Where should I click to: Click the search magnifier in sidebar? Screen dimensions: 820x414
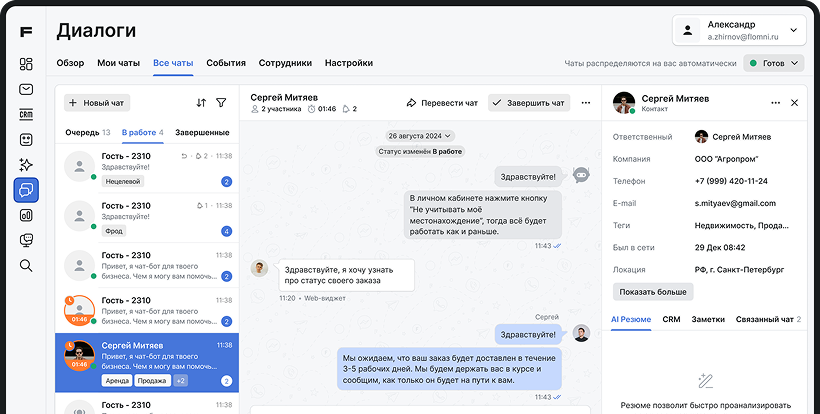[26, 265]
